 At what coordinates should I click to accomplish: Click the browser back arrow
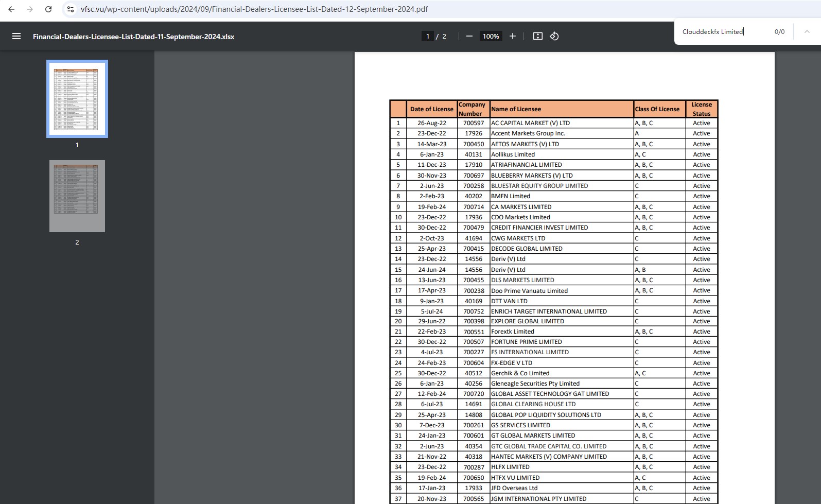[11, 9]
